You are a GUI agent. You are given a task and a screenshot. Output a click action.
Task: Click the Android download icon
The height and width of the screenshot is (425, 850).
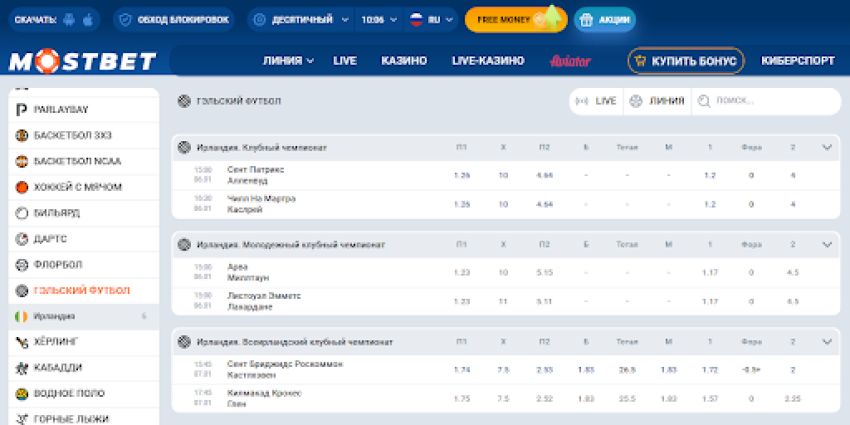point(68,20)
